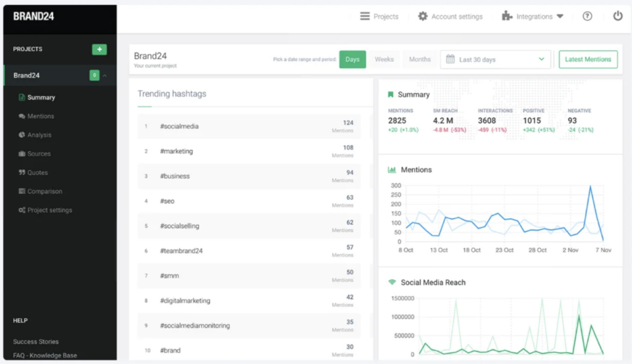Click the #socialmedia hashtag row
The image size is (632, 364).
249,126
